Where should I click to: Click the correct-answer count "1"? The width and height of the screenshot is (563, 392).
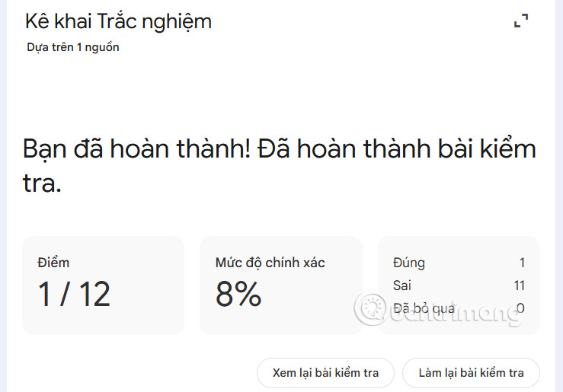pos(522,263)
